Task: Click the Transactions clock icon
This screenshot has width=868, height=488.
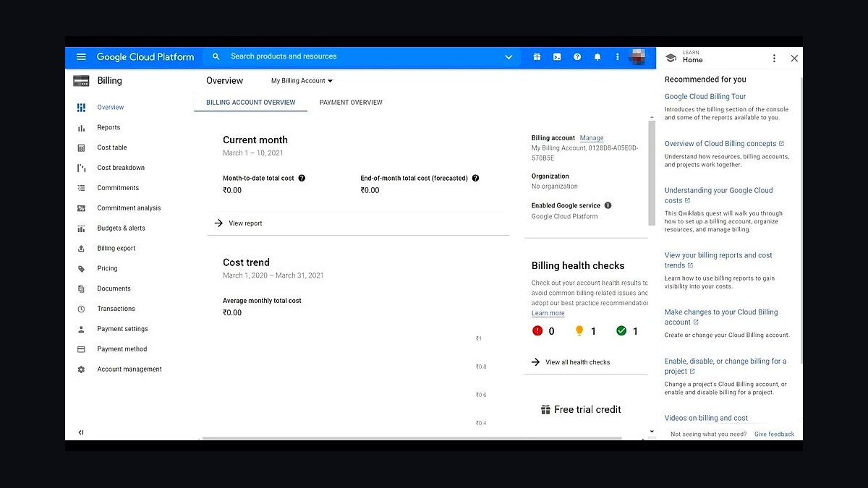Action: 81,309
